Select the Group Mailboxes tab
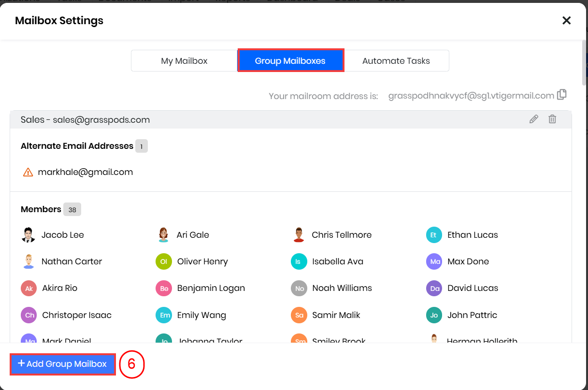 pos(290,61)
